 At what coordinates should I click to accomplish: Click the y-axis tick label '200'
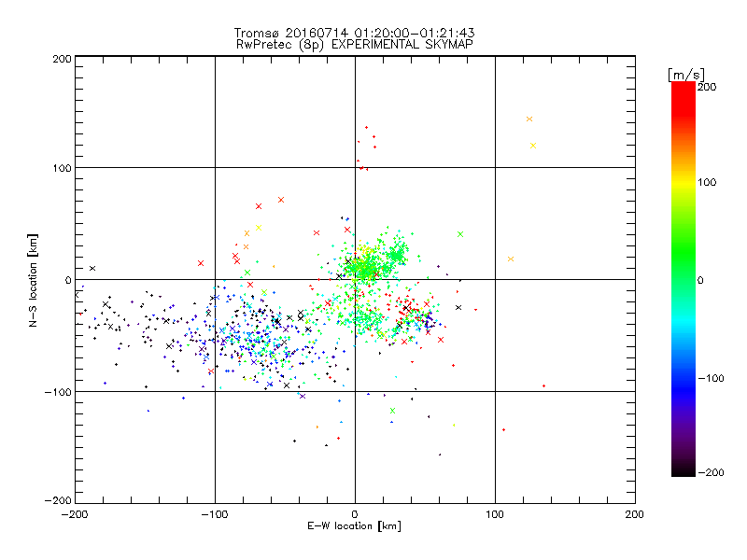pyautogui.click(x=62, y=59)
